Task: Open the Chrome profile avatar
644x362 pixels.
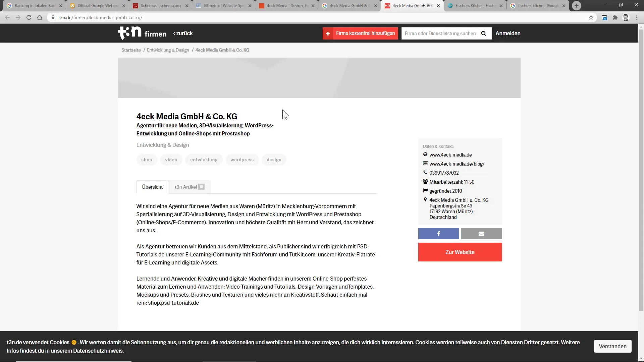Action: pyautogui.click(x=626, y=17)
